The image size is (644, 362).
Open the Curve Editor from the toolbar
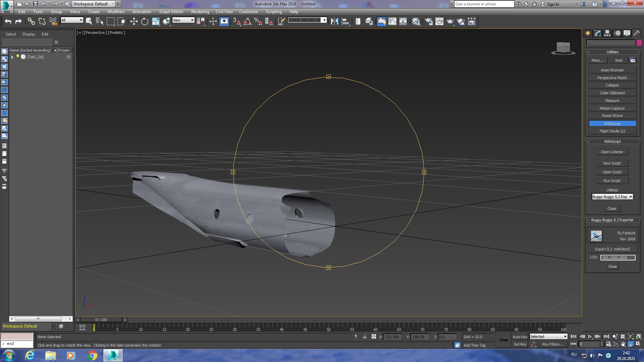coord(392,22)
